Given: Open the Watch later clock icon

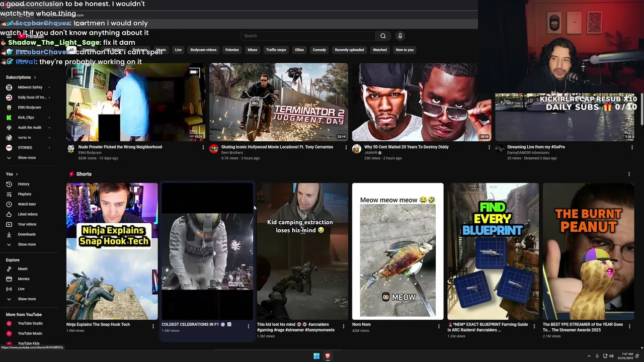Looking at the screenshot, I should coord(9,204).
